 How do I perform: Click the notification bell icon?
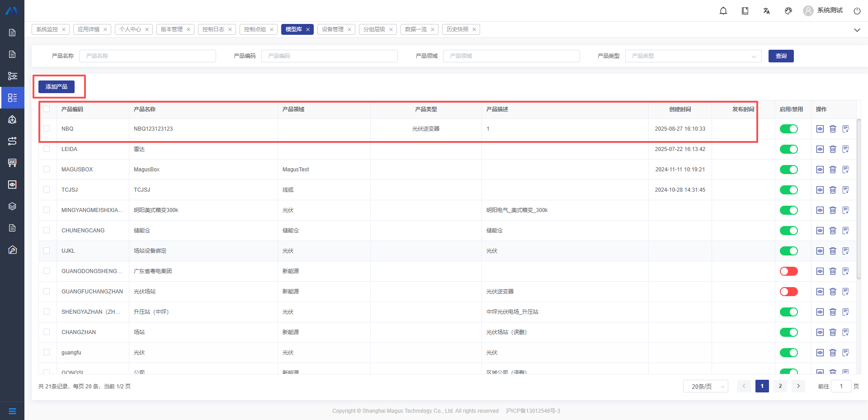pyautogui.click(x=723, y=11)
